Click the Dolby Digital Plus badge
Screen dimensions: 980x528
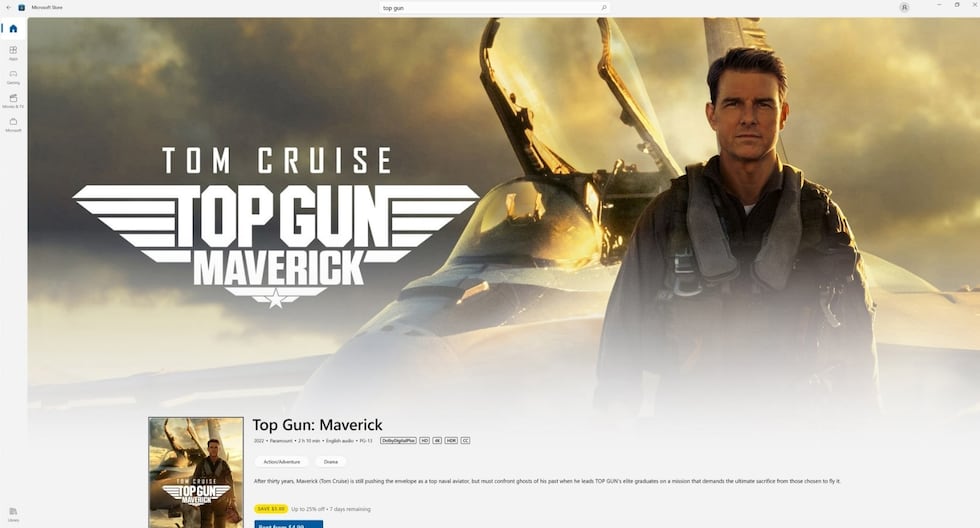[x=398, y=441]
